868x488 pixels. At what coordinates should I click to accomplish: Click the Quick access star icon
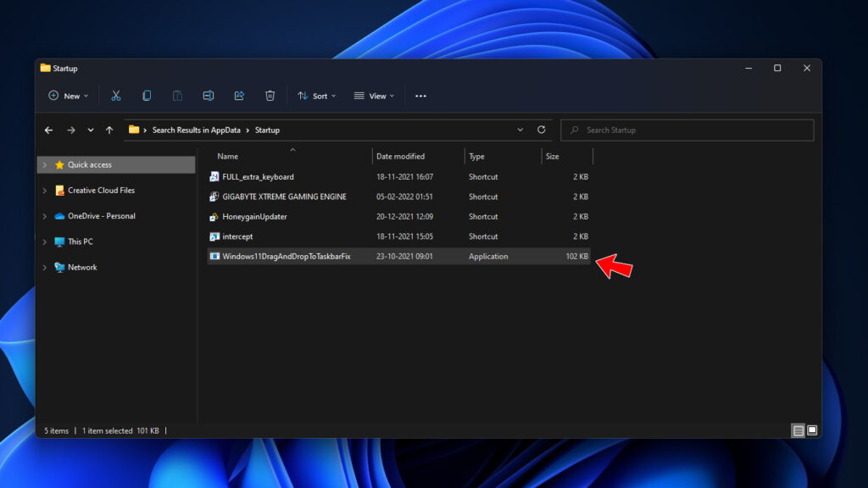click(59, 165)
